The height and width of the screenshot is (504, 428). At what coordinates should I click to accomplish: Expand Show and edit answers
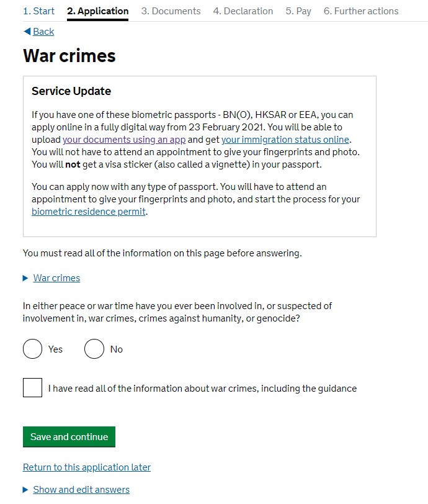click(81, 490)
